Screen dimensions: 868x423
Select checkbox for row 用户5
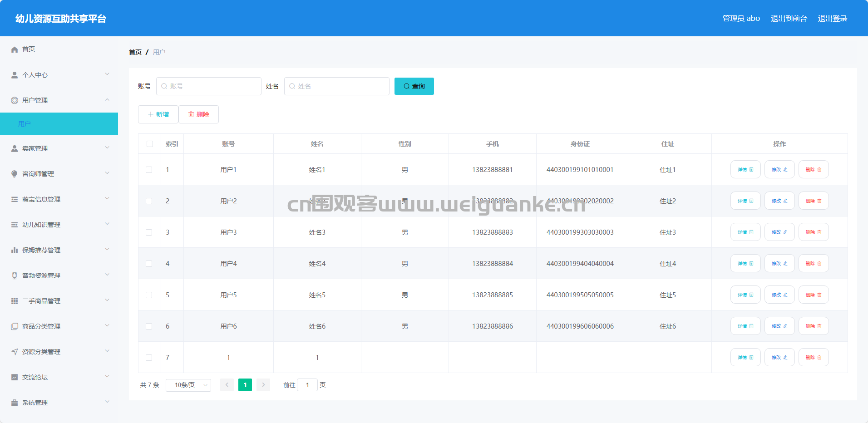click(x=149, y=295)
